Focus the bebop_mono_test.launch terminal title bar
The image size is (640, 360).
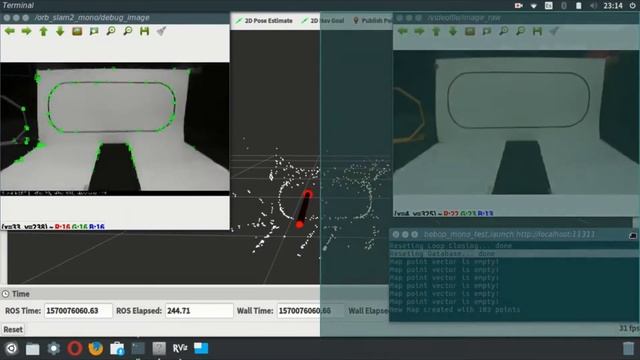click(514, 234)
